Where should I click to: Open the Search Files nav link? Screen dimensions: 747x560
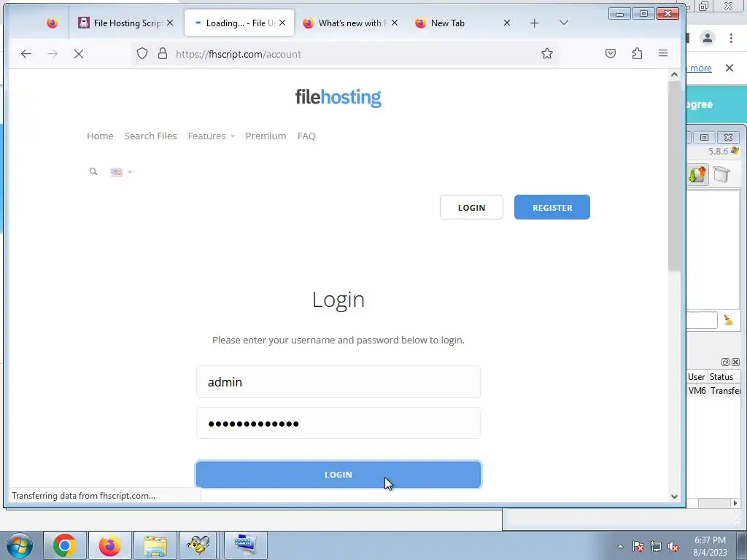150,136
